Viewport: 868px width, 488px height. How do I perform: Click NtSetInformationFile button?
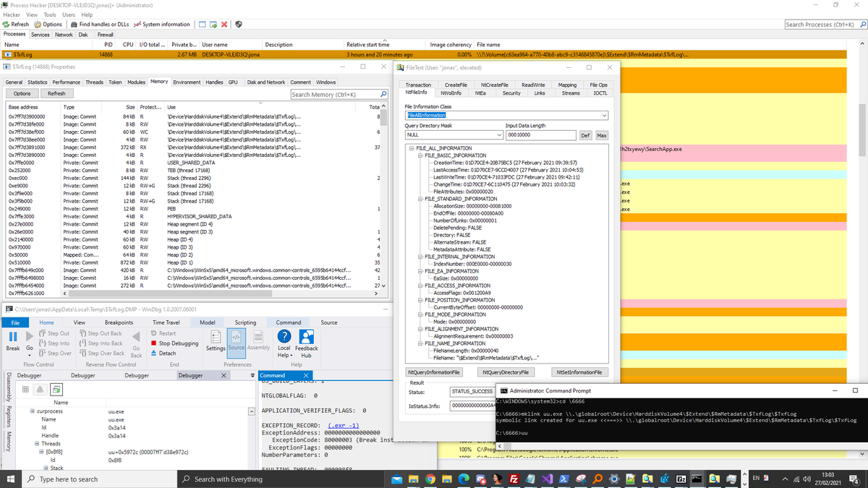[579, 372]
